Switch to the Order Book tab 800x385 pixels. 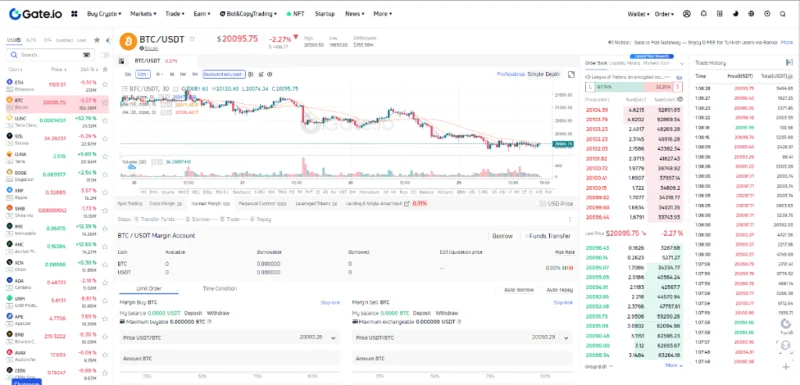point(596,63)
